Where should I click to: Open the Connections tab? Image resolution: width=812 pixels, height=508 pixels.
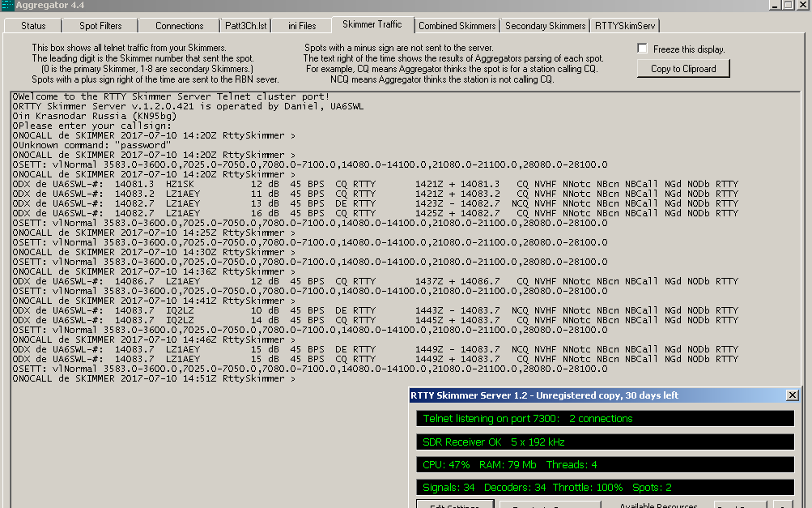[x=179, y=26]
